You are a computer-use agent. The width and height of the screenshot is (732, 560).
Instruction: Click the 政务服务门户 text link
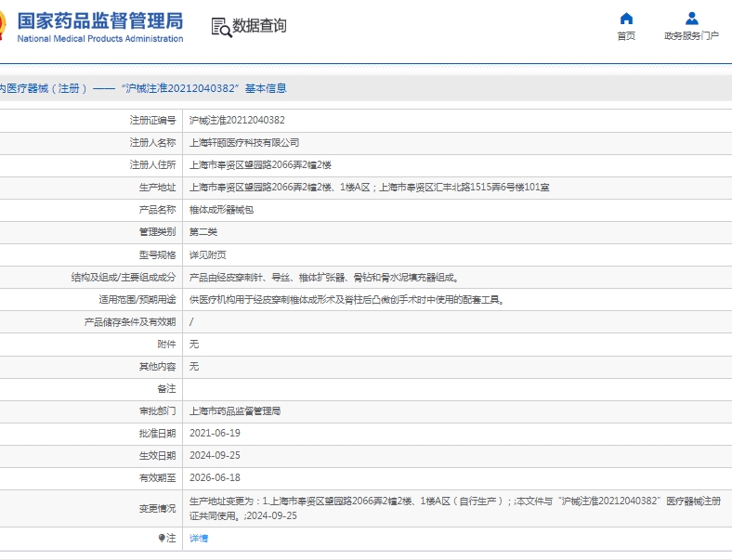tap(691, 36)
